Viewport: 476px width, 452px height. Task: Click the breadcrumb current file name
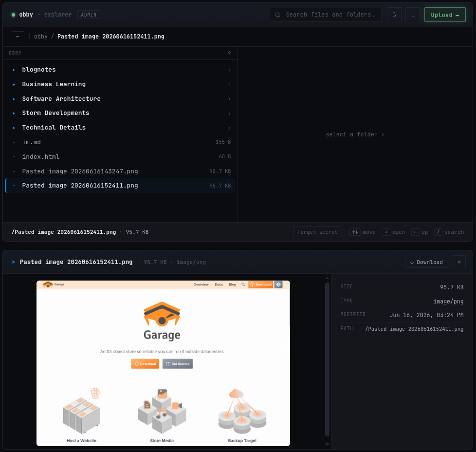(x=111, y=37)
